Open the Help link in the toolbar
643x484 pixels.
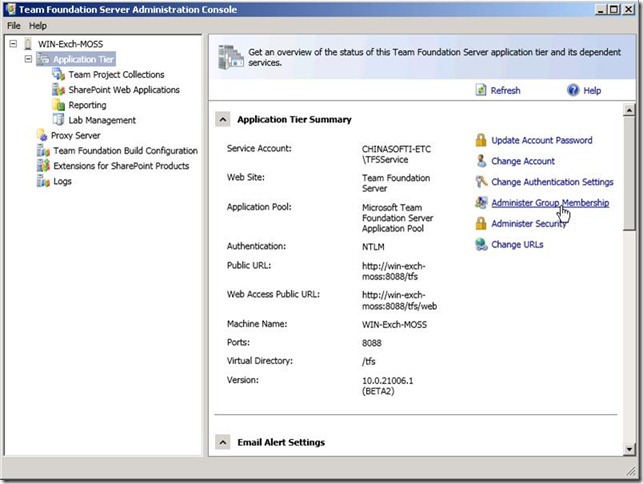click(592, 90)
